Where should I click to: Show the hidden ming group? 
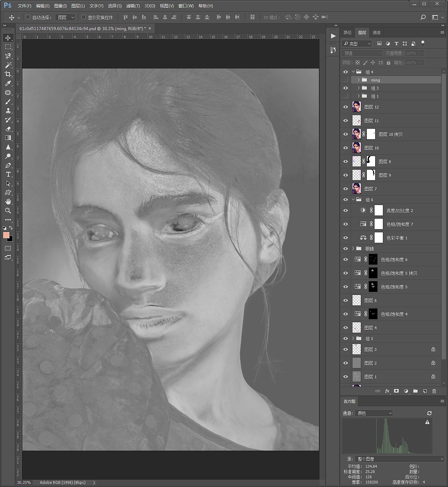(x=345, y=80)
